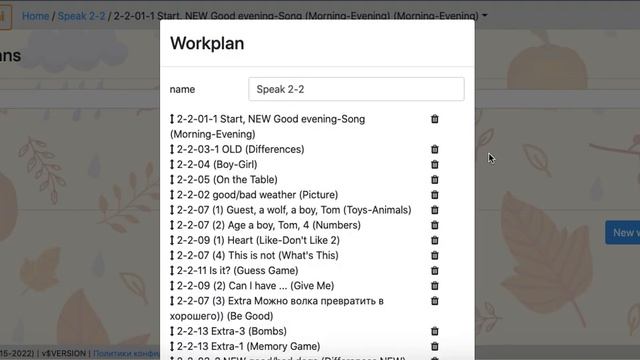Open the breadcrumb dropdown caret after lesson title
This screenshot has height=360, width=640.
point(484,16)
